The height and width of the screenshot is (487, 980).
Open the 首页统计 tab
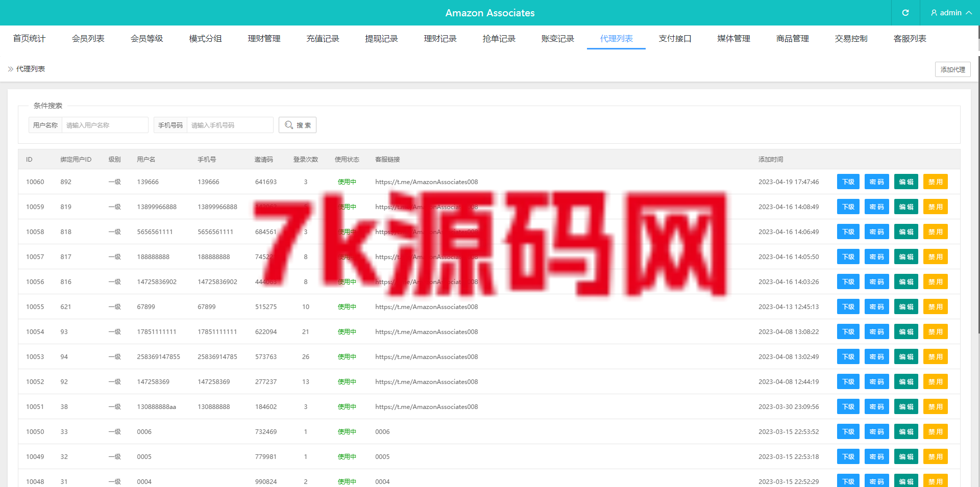click(29, 39)
